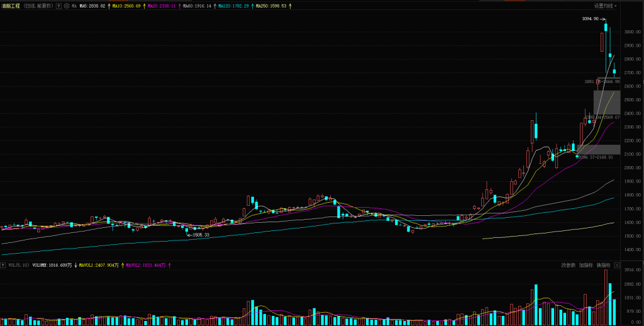The height and width of the screenshot is (326, 644).
Task: Click the magenta MA20 arrow icon
Action: (179, 6)
